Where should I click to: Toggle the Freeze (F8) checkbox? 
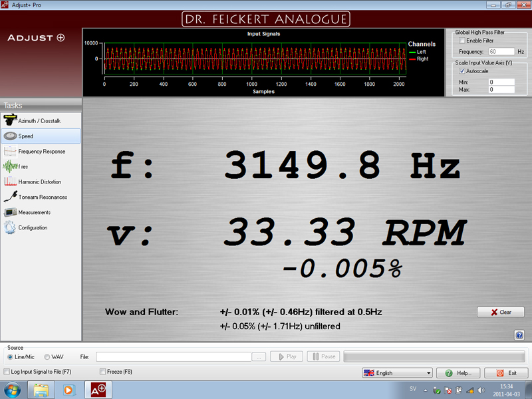102,372
